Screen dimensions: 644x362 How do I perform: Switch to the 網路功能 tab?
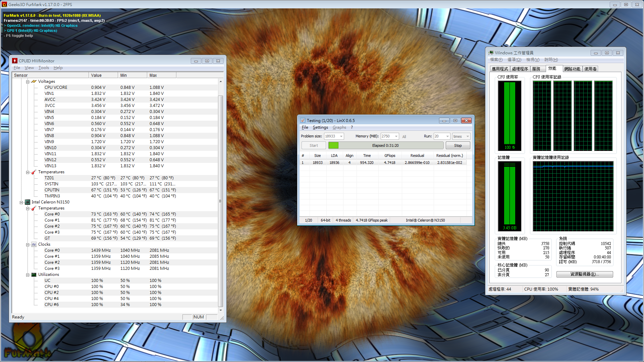pos(572,69)
